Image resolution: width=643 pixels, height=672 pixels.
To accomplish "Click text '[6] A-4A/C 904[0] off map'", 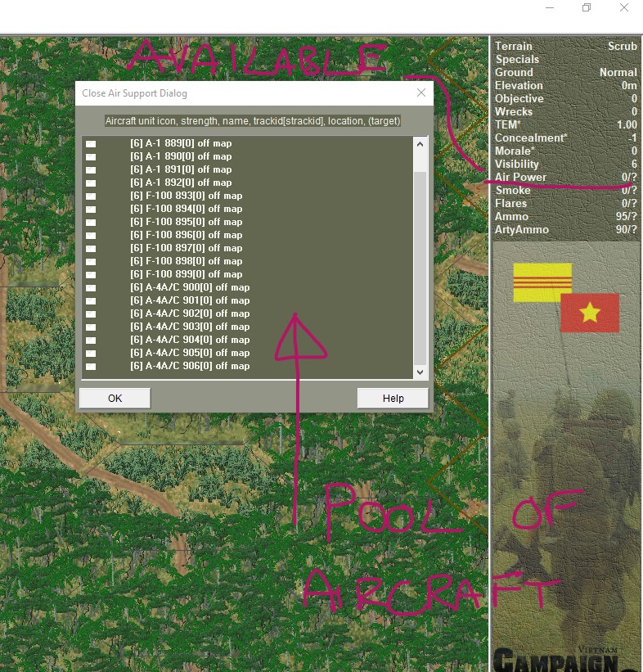I will pyautogui.click(x=190, y=340).
